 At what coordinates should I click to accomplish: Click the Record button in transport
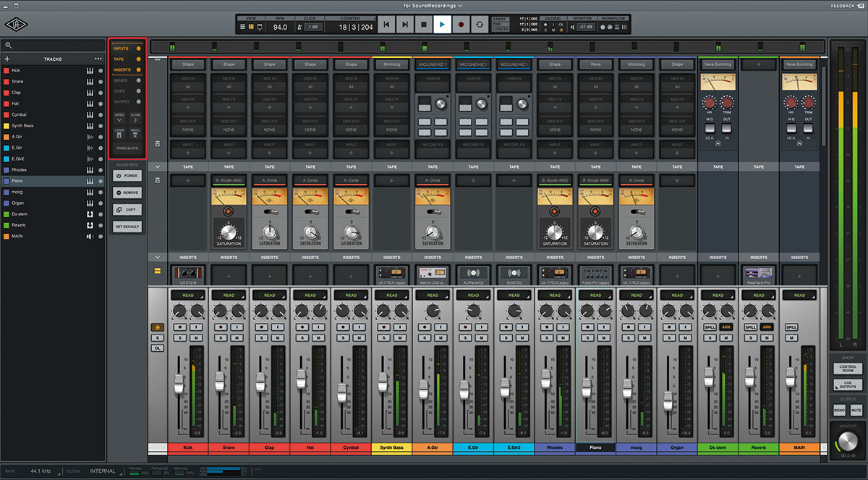[460, 25]
